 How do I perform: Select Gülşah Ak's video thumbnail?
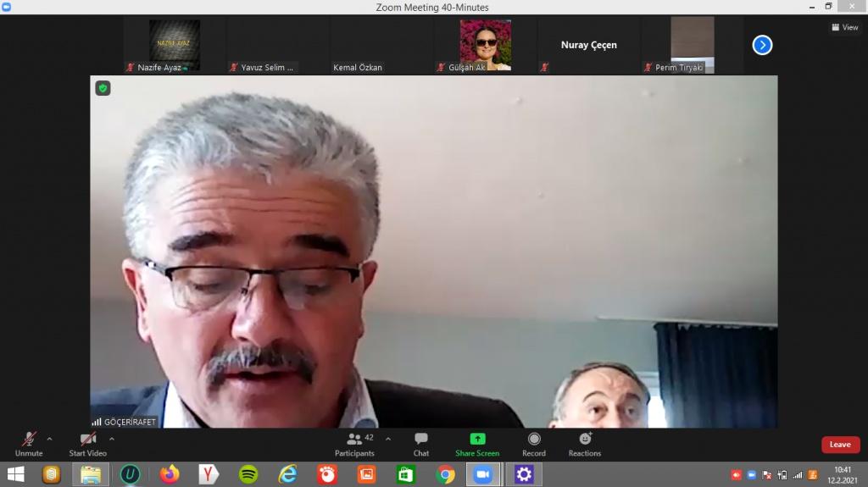(485, 45)
